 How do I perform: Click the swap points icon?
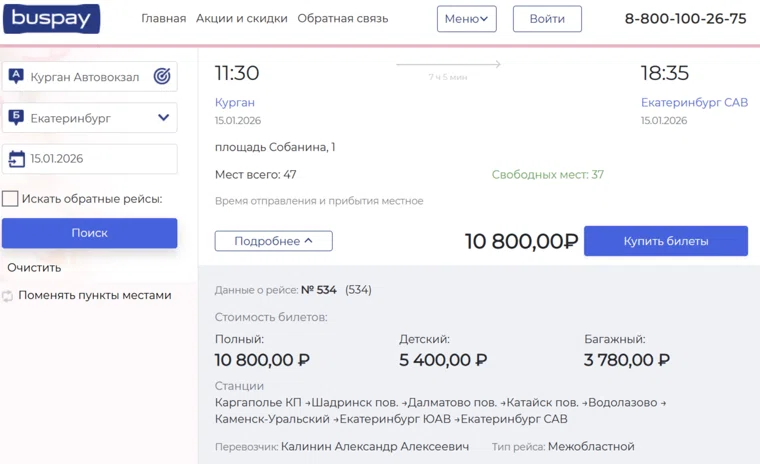coord(8,296)
